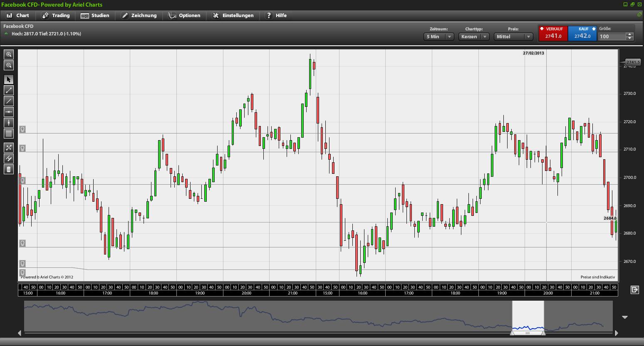
Task: Click the Größe quantity input field
Action: (612, 37)
